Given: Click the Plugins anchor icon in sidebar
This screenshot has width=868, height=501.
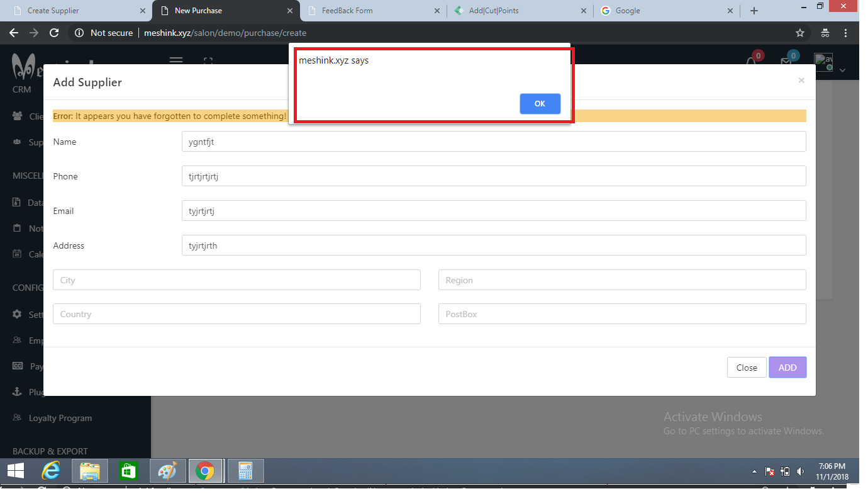Looking at the screenshot, I should 17,392.
